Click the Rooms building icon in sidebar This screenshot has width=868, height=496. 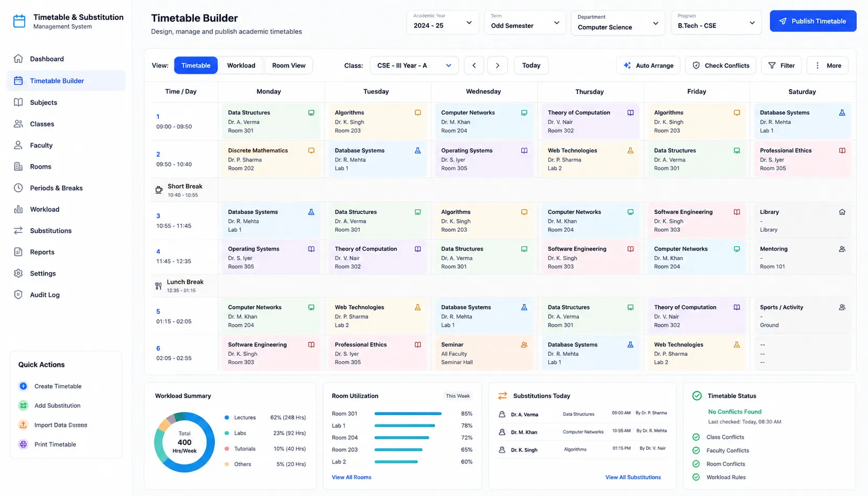pyautogui.click(x=18, y=166)
